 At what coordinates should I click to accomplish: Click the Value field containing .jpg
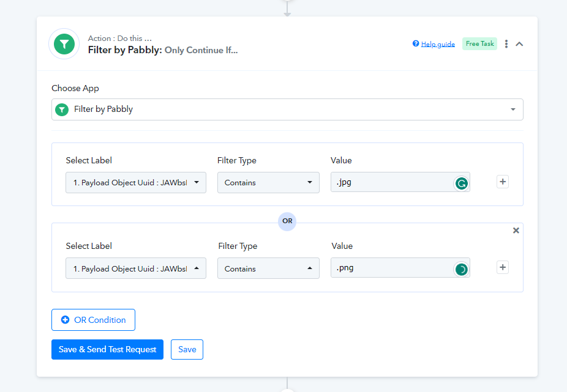(x=400, y=182)
